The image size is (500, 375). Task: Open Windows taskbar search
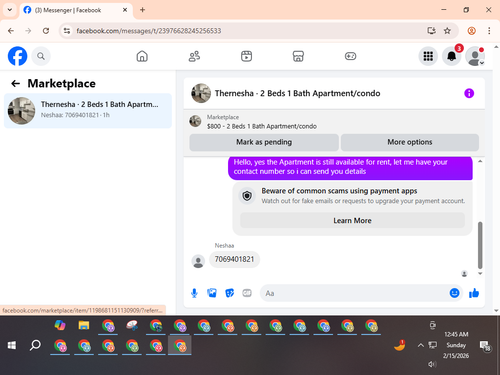35,345
